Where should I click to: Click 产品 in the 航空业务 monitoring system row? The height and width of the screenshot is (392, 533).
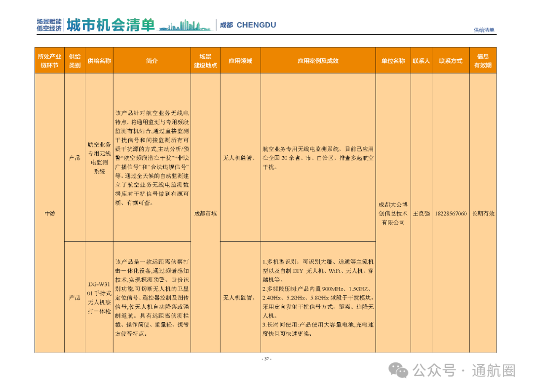[75, 158]
